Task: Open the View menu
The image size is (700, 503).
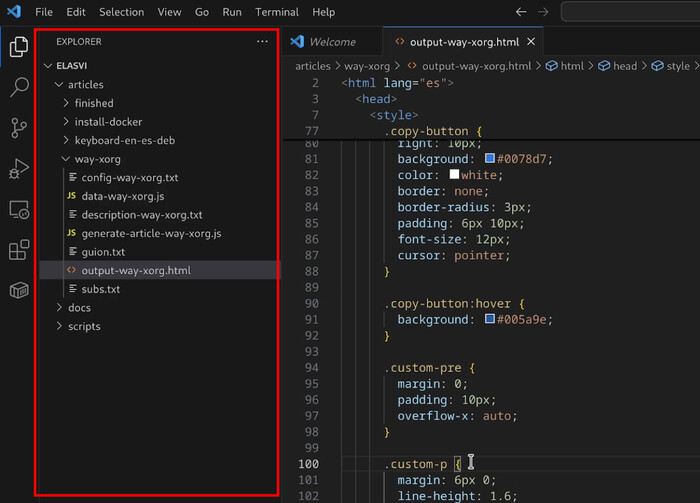Action: 169,12
